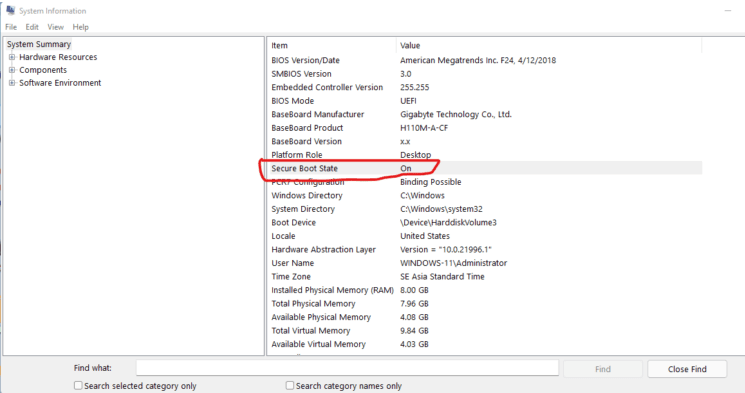Select the Installed Physical Memory (RAM) row

(485, 290)
